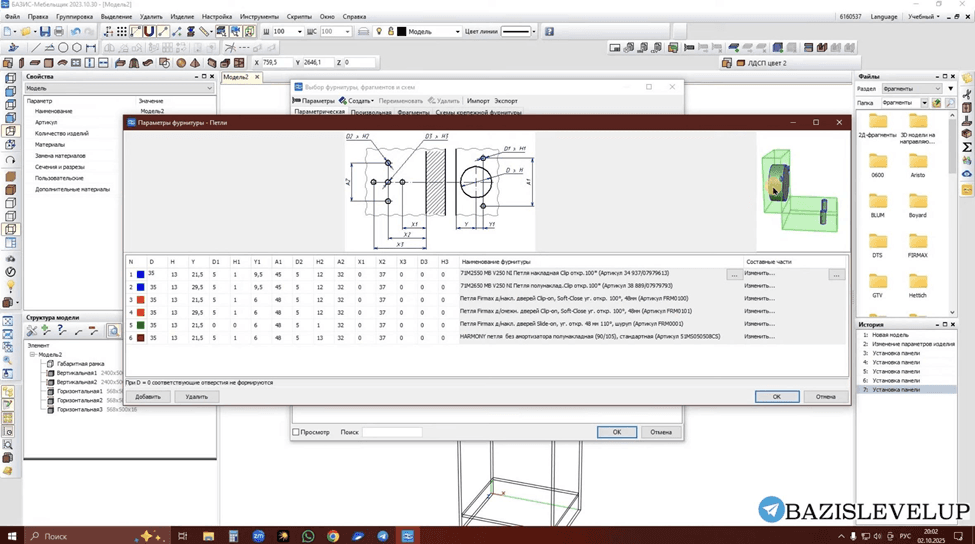Click the vertical panel icon

pos(22,63)
